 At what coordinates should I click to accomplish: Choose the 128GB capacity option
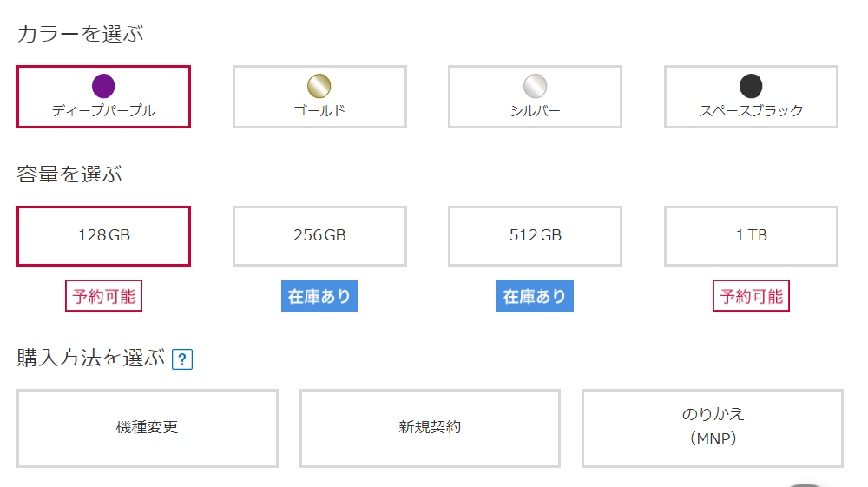click(103, 236)
